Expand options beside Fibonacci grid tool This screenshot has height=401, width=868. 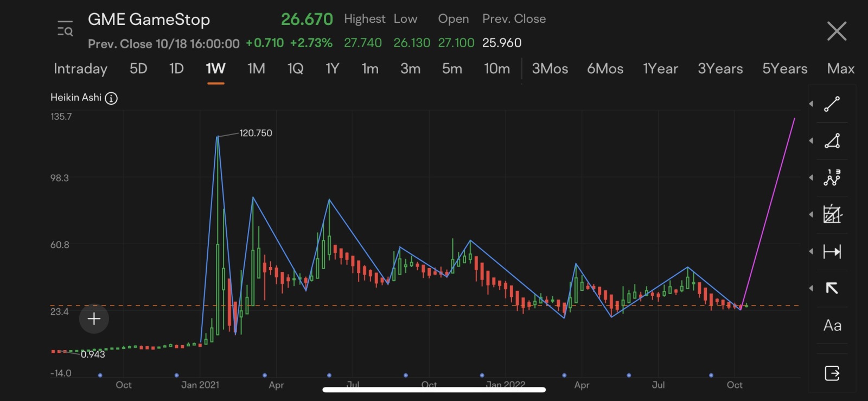pyautogui.click(x=811, y=214)
